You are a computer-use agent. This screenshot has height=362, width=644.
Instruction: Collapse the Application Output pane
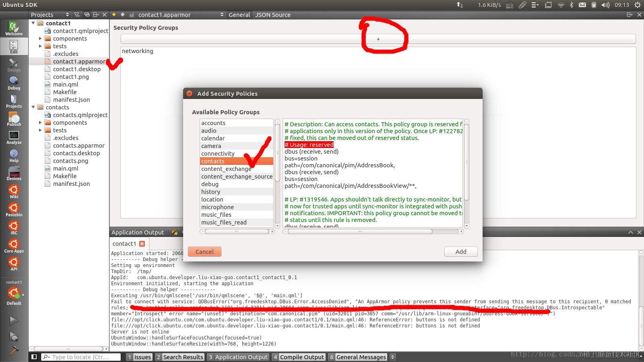tap(631, 232)
